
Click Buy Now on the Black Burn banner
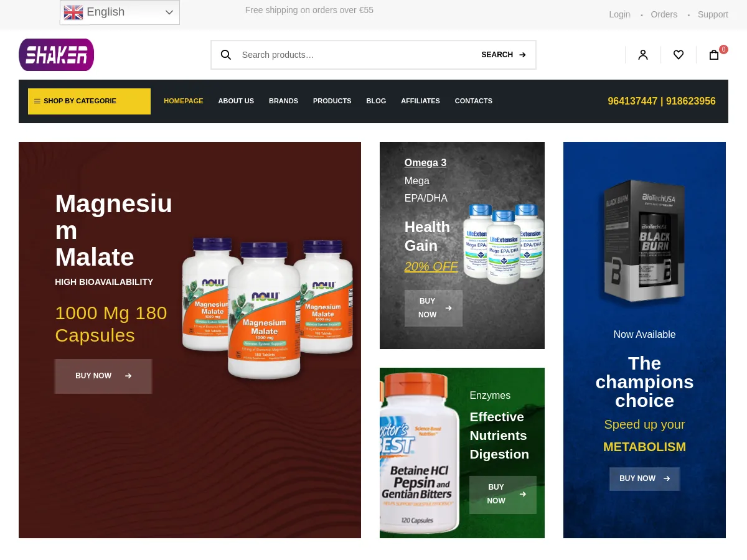pyautogui.click(x=644, y=478)
